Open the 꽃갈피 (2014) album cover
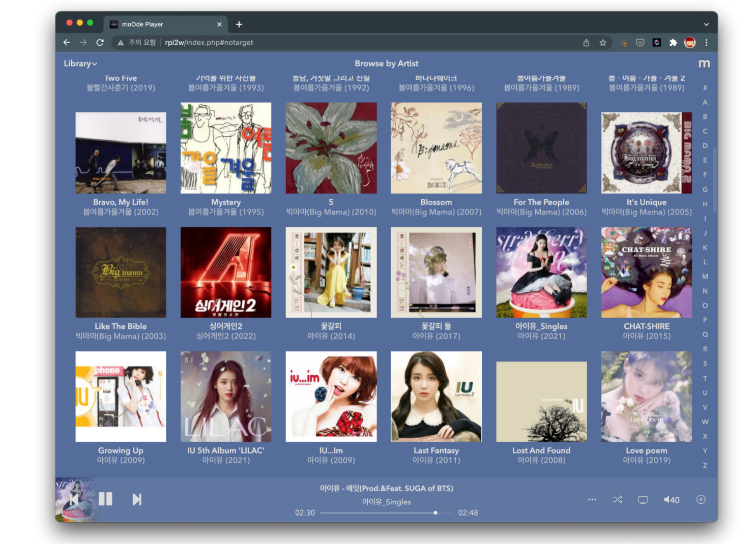The image size is (756, 544). click(331, 273)
